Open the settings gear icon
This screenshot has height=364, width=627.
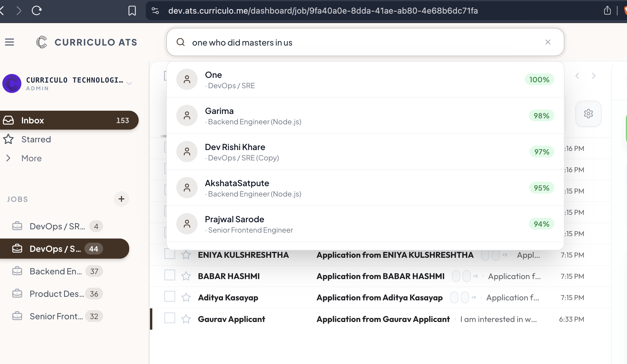[x=588, y=114]
